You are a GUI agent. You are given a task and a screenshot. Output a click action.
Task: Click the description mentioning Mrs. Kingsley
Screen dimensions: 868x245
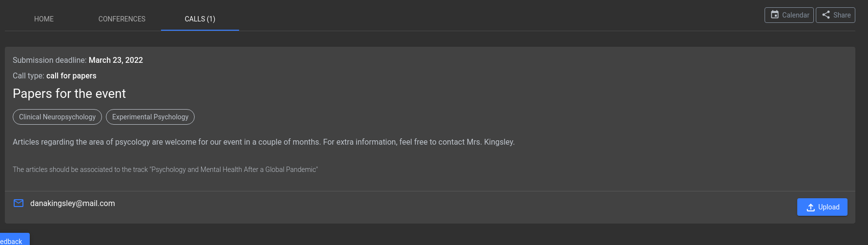point(263,142)
